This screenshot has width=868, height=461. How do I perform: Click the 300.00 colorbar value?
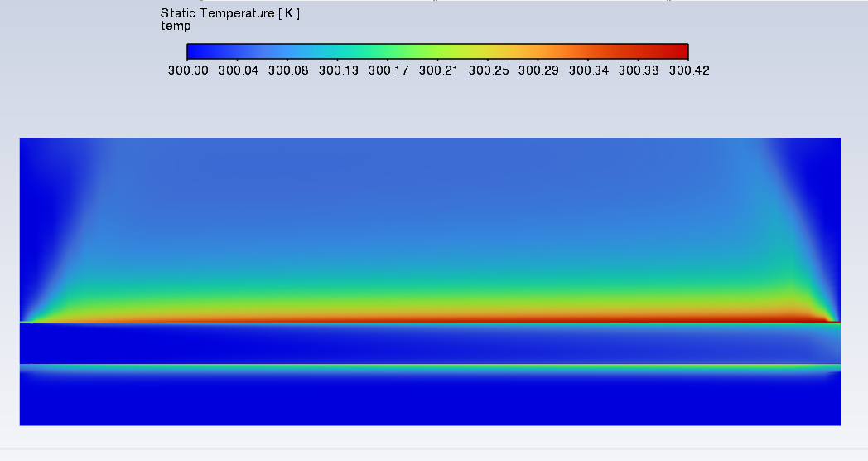click(188, 70)
